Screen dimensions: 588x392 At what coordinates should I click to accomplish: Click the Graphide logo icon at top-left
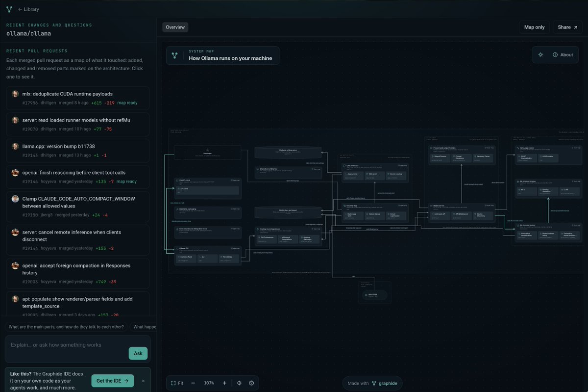[9, 9]
